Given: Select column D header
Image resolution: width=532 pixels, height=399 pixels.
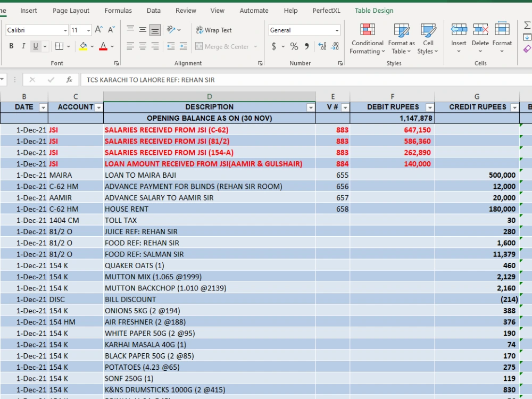Looking at the screenshot, I should click(x=209, y=96).
